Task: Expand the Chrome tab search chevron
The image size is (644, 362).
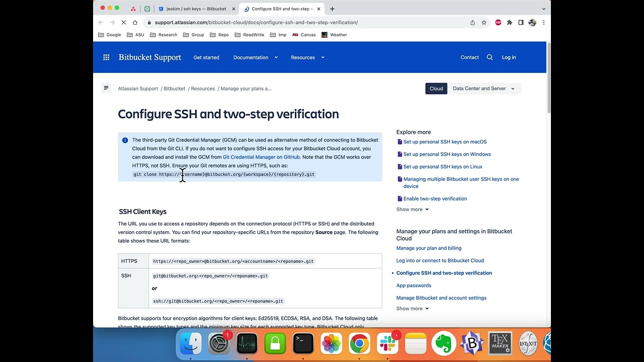Action: click(543, 9)
